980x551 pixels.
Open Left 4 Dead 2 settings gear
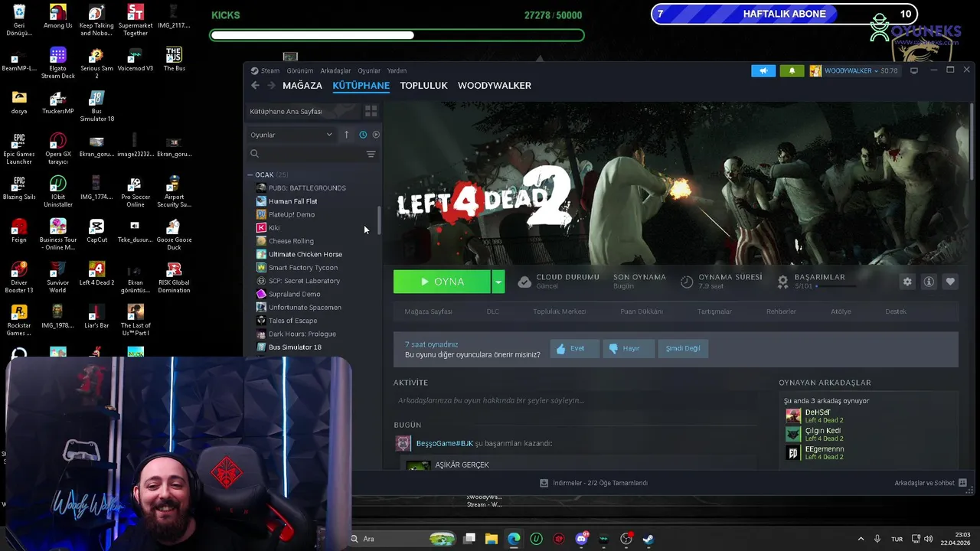click(907, 282)
